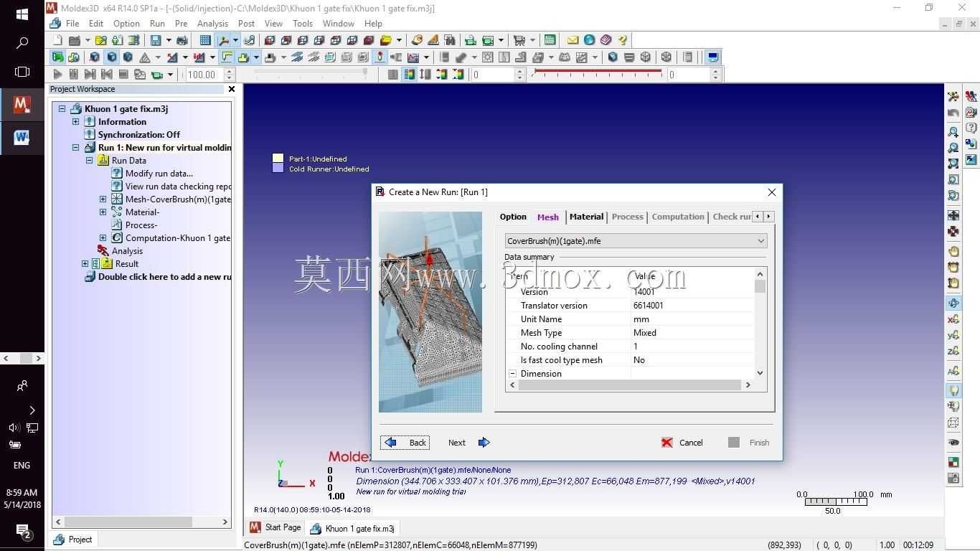Click the Back button in dialog
This screenshot has width=980, height=551.
405,443
